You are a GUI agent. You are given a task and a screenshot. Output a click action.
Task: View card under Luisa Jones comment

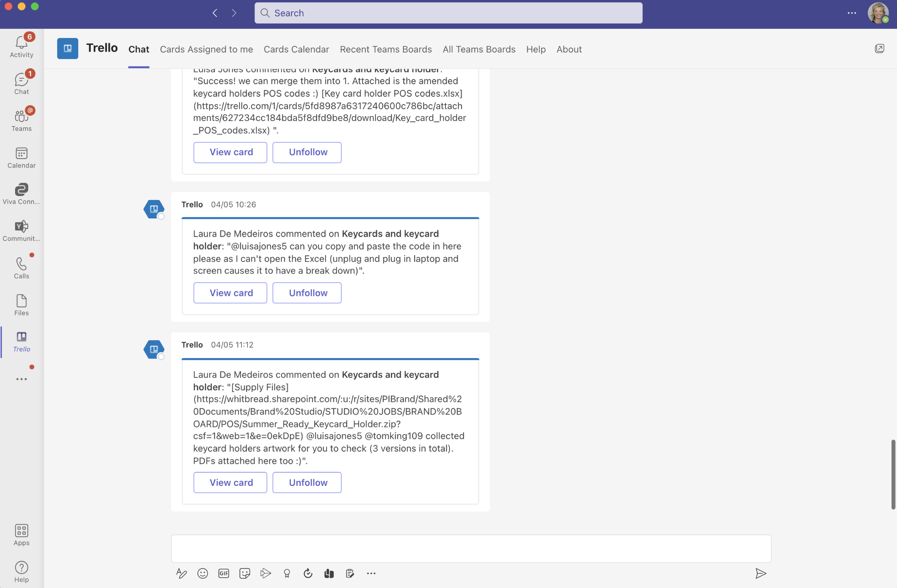click(x=230, y=152)
